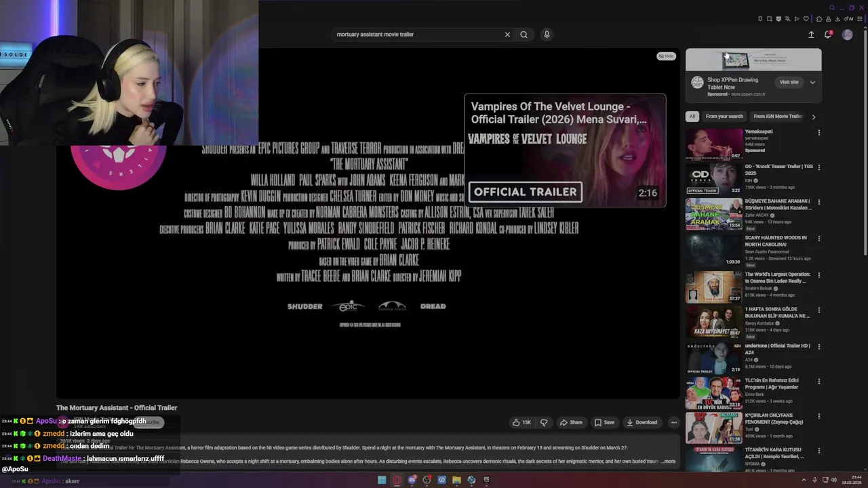
Task: Open the Vampires Of The Velvet Lounge end card
Action: tap(565, 150)
